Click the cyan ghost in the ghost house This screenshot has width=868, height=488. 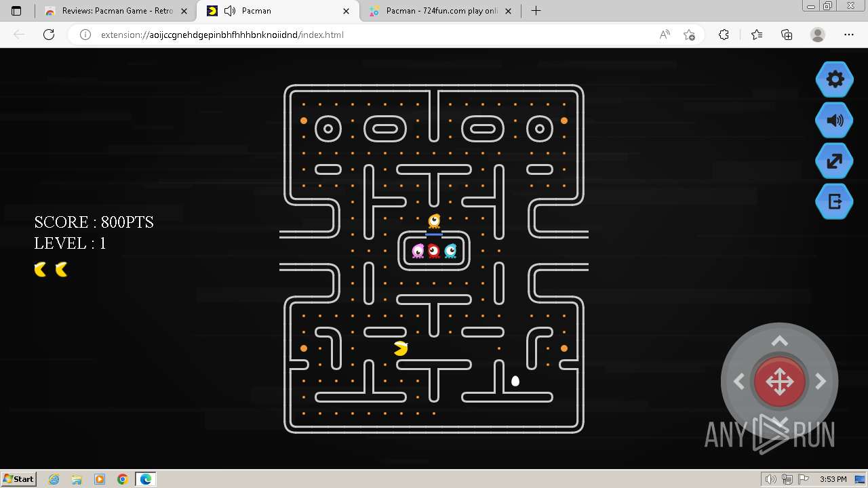tap(450, 251)
